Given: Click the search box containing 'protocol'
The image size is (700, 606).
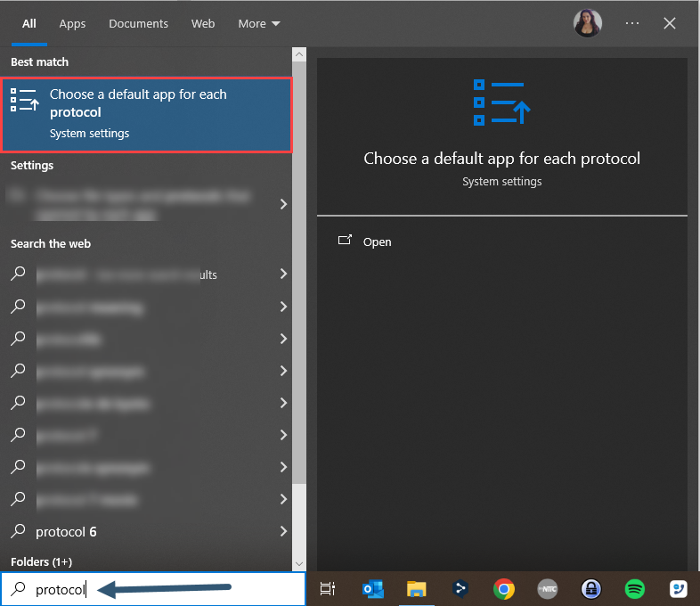Looking at the screenshot, I should pos(151,589).
